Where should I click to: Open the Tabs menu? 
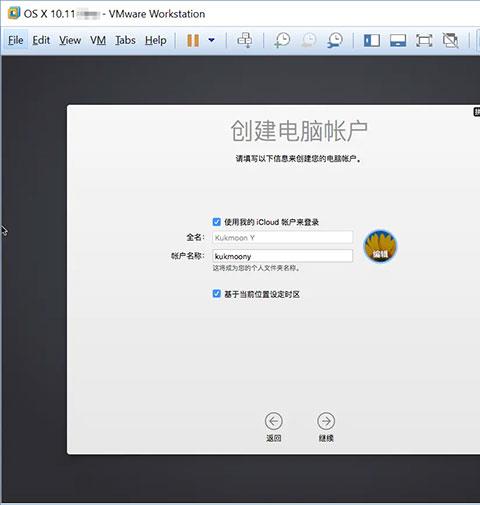pyautogui.click(x=125, y=40)
